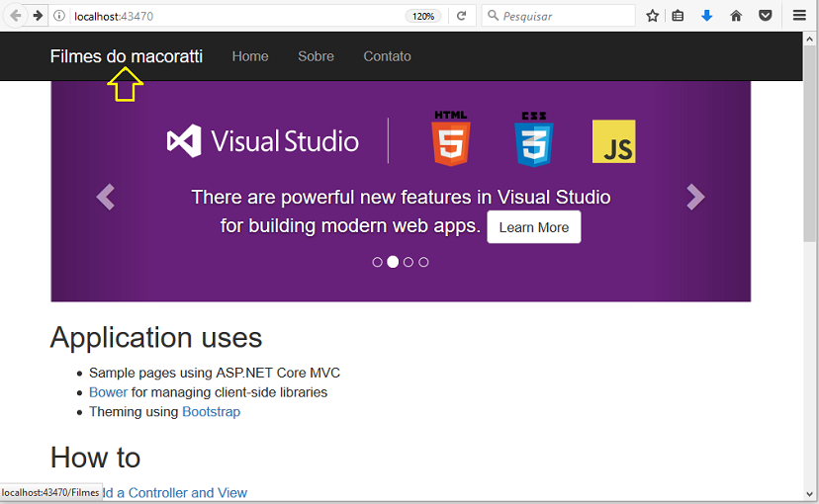Select the first carousel indicator dot
Image resolution: width=819 pixels, height=504 pixels.
click(377, 262)
